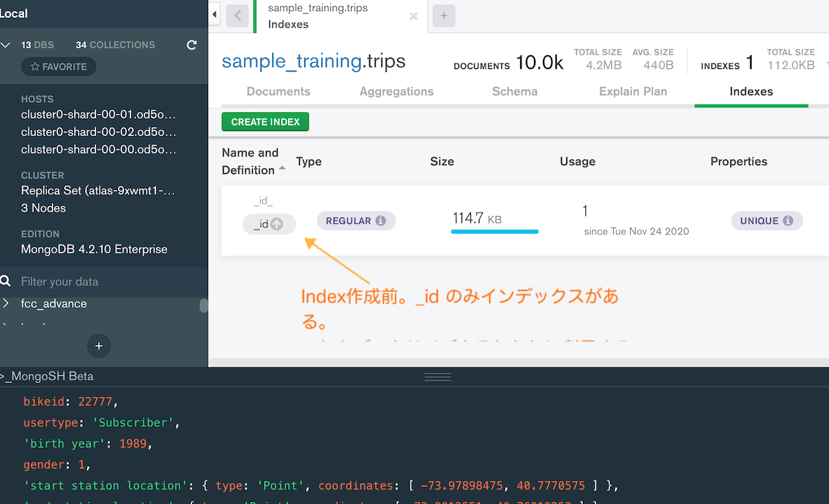Click the since Tue Nov 24 2020 text
This screenshot has width=829, height=504.
coord(636,231)
